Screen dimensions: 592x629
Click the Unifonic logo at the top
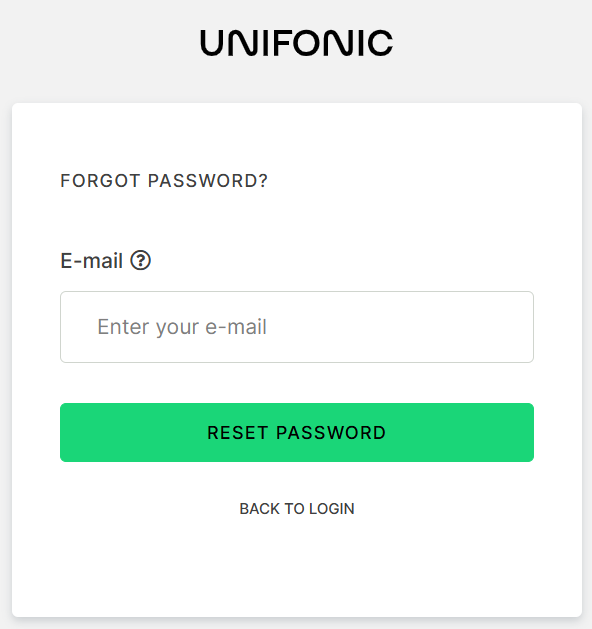click(296, 43)
